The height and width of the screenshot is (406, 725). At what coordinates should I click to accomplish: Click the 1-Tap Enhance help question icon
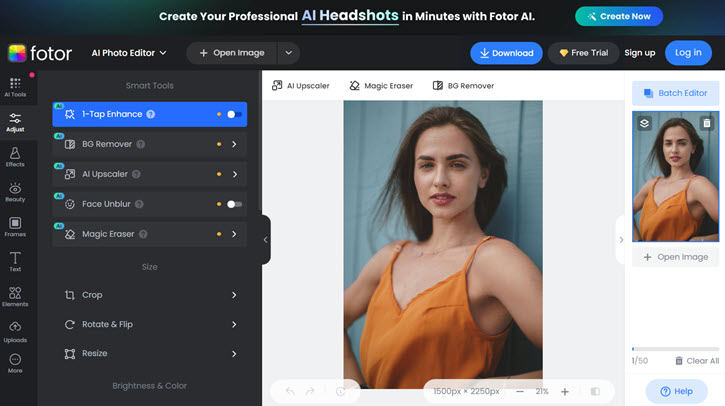point(151,114)
